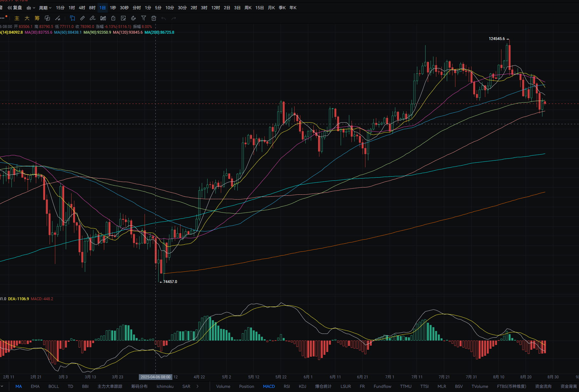This screenshot has width=579, height=392.
Task: Open the chart type candlestick dropdown
Action: tap(31, 8)
